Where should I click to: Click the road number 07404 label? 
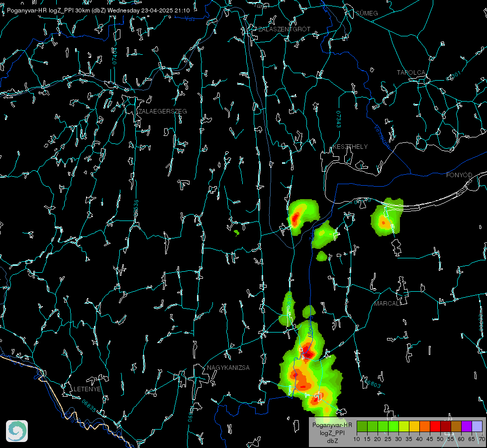point(114,56)
